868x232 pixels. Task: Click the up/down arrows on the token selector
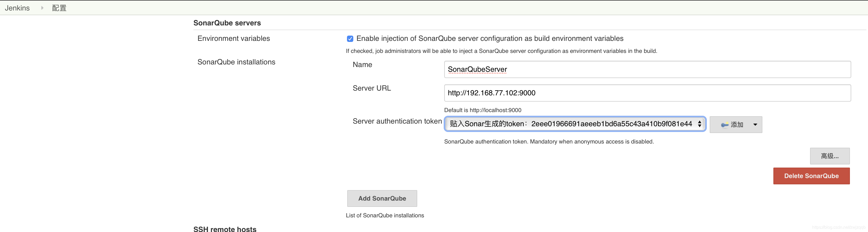click(699, 124)
